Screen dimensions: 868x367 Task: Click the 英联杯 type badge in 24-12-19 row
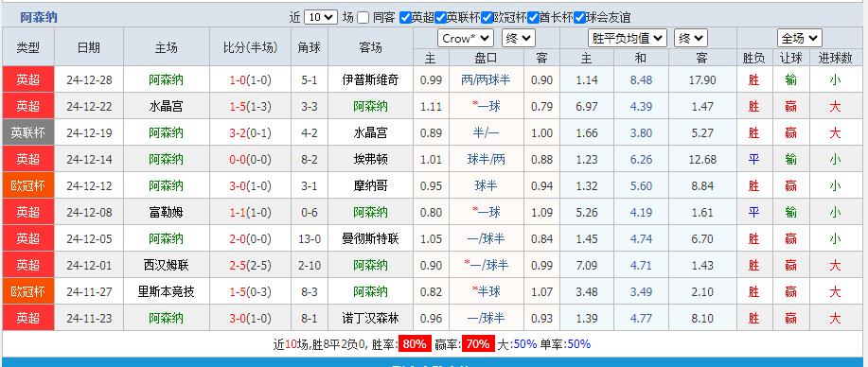tap(27, 132)
